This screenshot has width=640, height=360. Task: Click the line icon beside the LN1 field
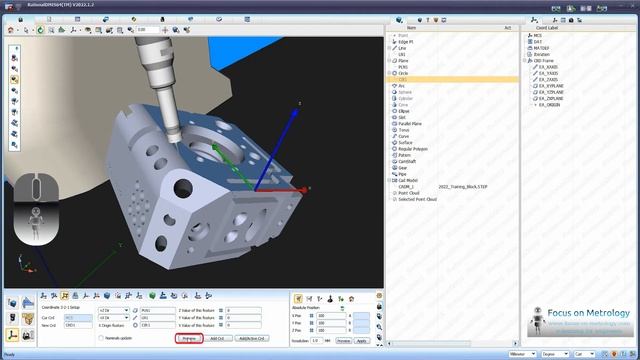135,318
